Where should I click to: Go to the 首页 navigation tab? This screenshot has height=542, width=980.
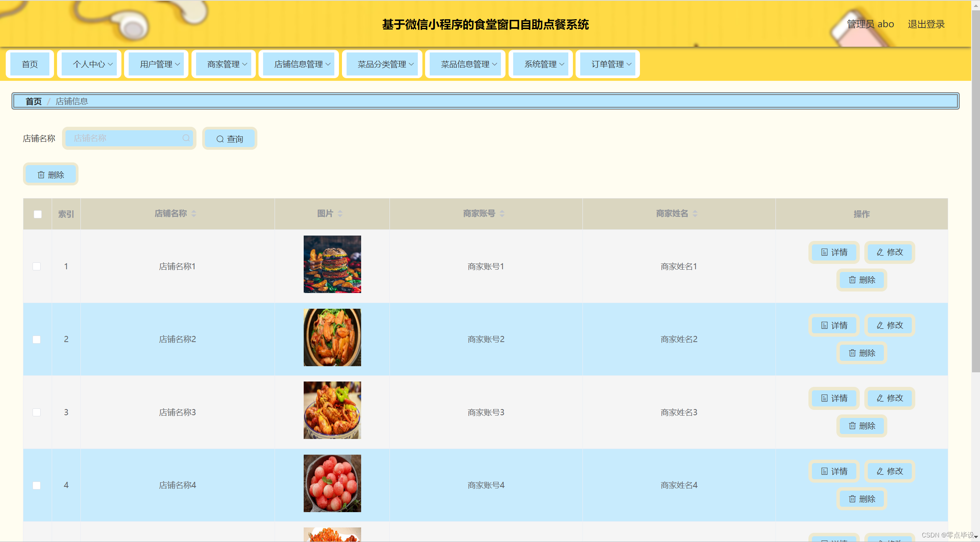[x=30, y=64]
